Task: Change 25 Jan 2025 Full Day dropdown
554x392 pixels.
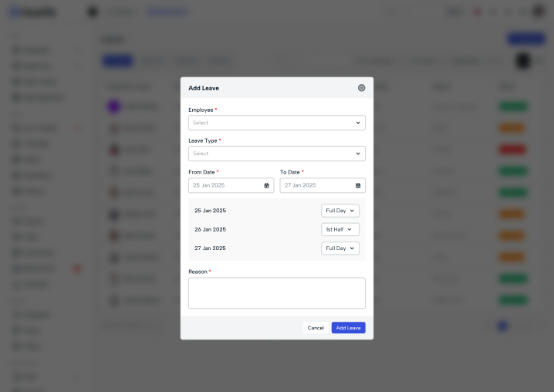Action: click(340, 211)
